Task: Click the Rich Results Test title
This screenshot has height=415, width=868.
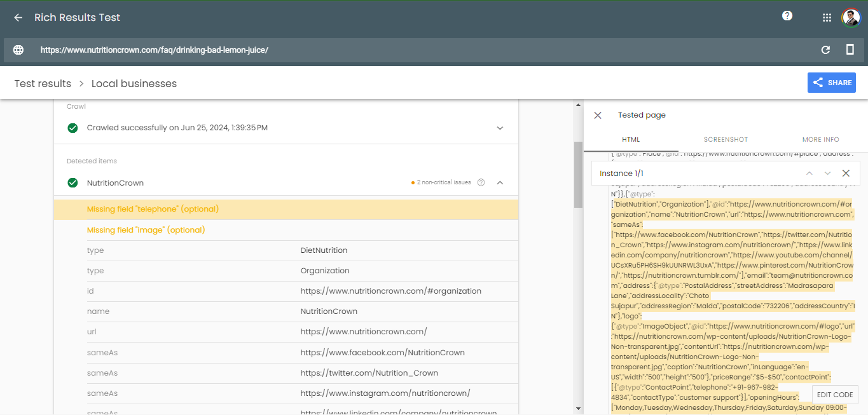Action: (77, 18)
